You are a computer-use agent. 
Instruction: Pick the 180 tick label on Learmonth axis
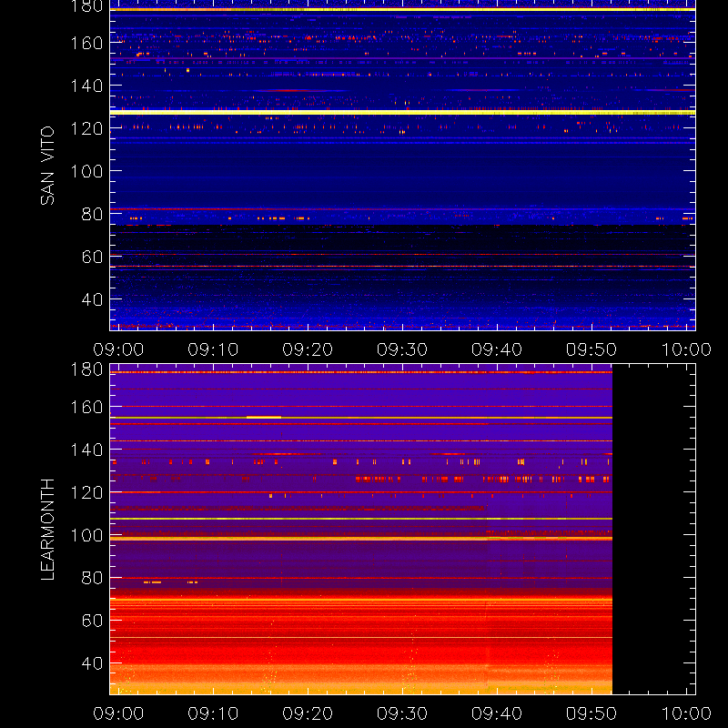click(86, 369)
